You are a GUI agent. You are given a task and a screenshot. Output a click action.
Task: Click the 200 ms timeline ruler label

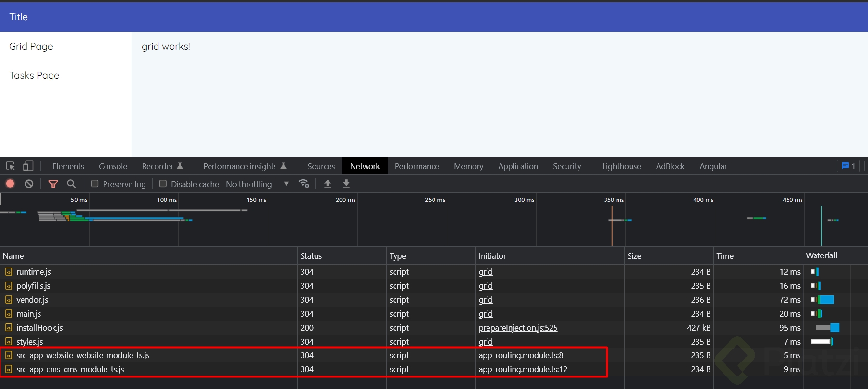coord(345,200)
